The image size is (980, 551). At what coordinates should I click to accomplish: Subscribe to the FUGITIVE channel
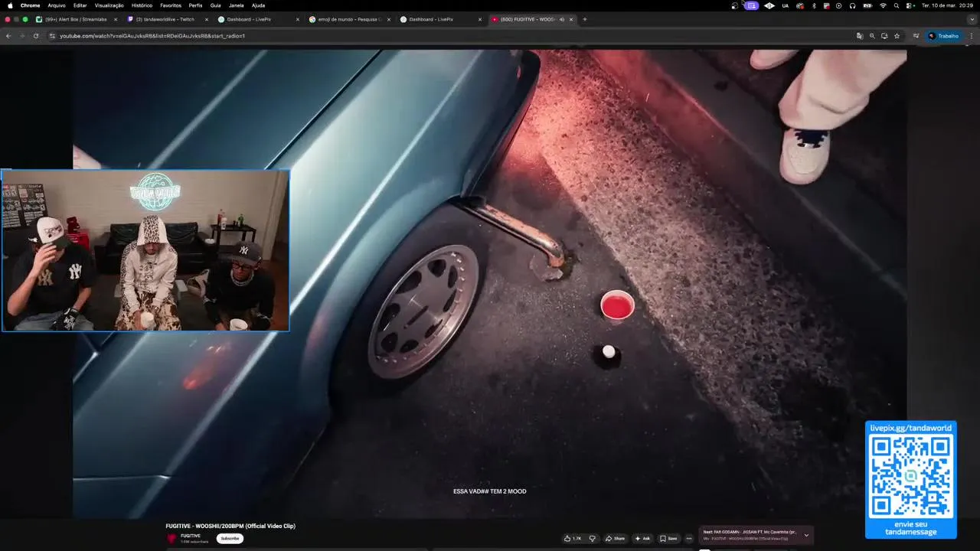[230, 538]
